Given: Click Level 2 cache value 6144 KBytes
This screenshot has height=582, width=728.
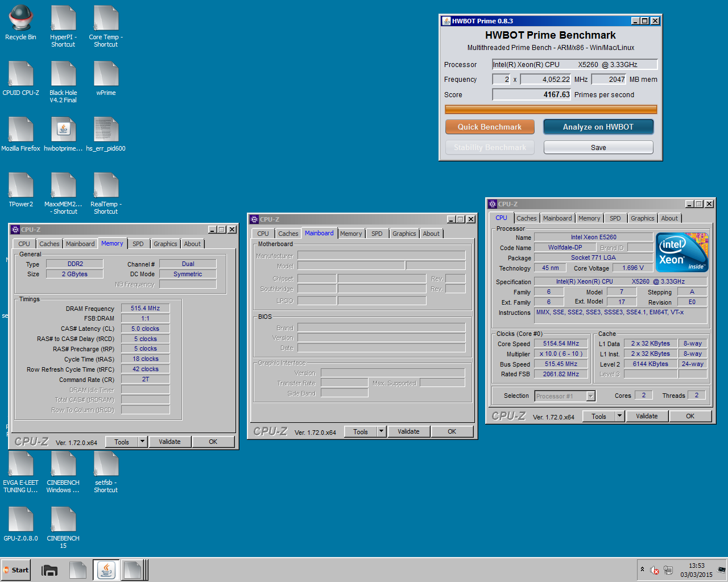Looking at the screenshot, I should click(651, 364).
